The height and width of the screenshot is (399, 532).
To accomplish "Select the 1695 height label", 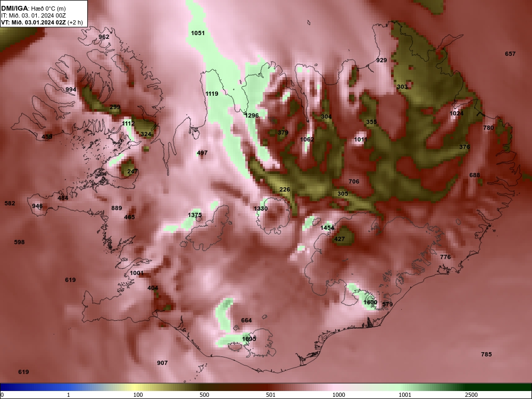I will 249,338.
